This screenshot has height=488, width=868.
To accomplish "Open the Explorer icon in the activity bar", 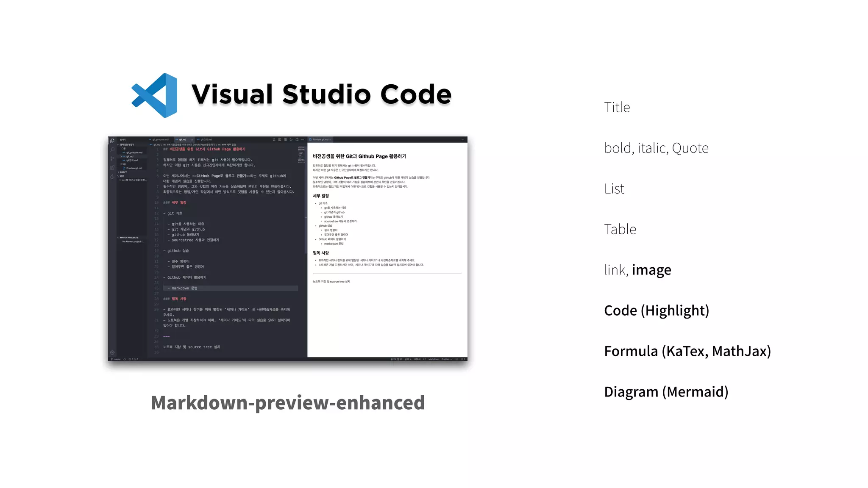I will (112, 141).
